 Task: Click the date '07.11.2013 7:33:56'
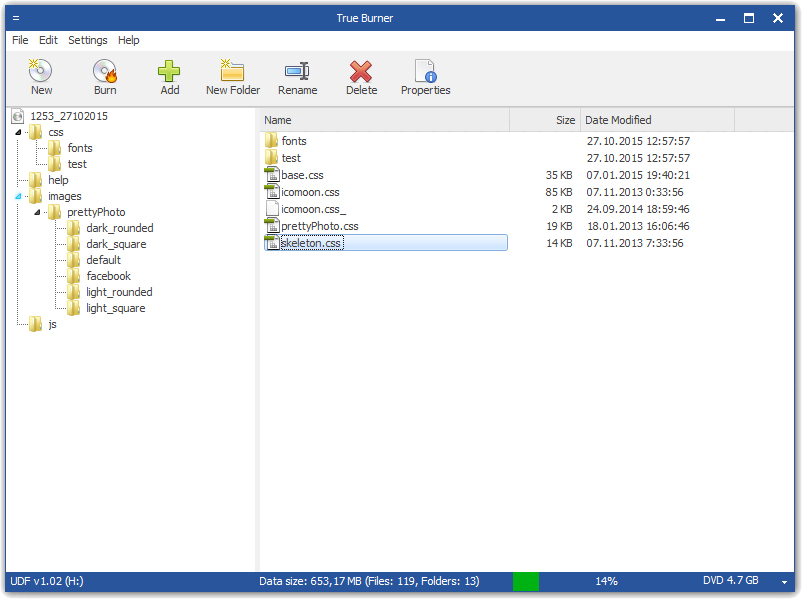tap(635, 243)
